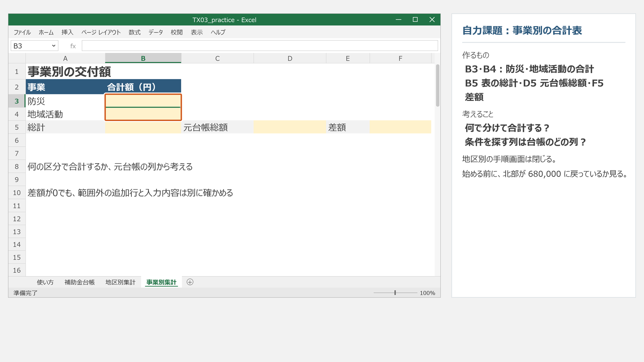The image size is (644, 362).
Task: Select the 元台帳総額 label cell
Action: (217, 127)
